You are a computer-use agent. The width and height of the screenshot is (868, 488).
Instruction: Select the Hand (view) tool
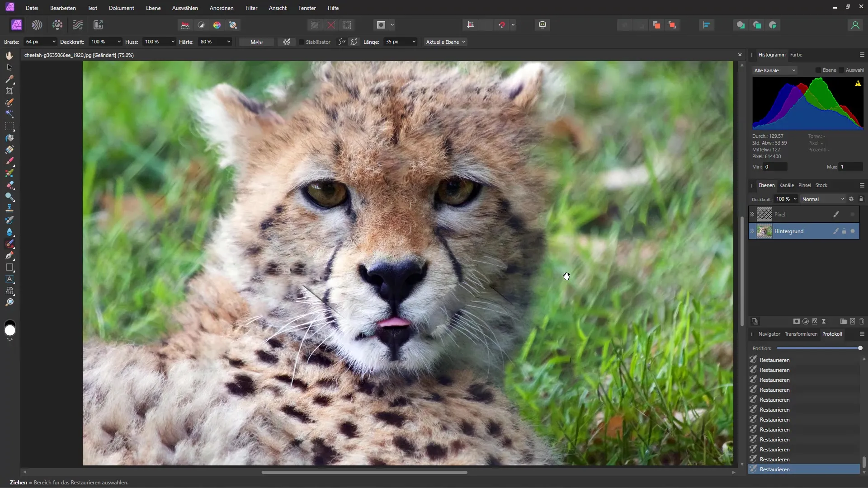pos(9,56)
